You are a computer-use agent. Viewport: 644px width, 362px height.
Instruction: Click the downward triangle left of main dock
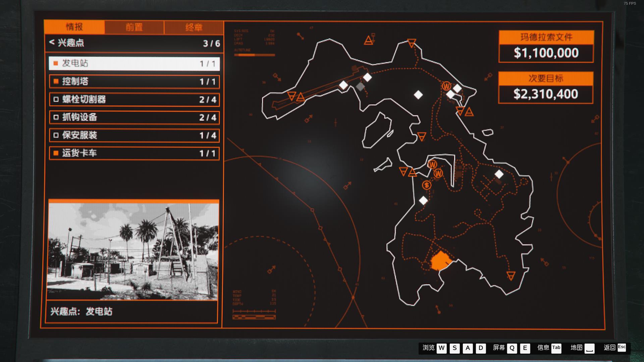click(x=404, y=171)
